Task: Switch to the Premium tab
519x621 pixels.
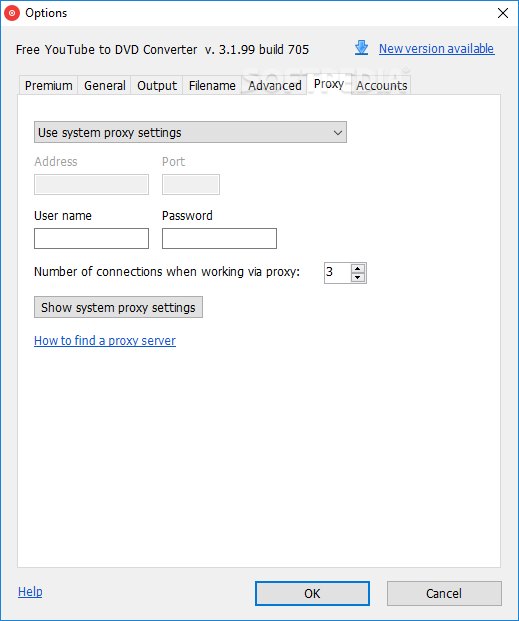Action: (48, 85)
